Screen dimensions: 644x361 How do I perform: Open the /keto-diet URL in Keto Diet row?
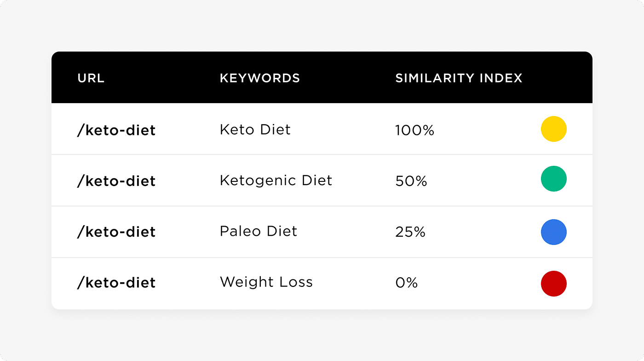[116, 131]
